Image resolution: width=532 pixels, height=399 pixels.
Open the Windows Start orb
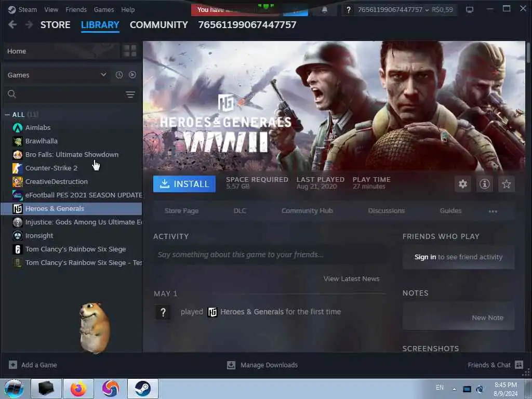14,389
